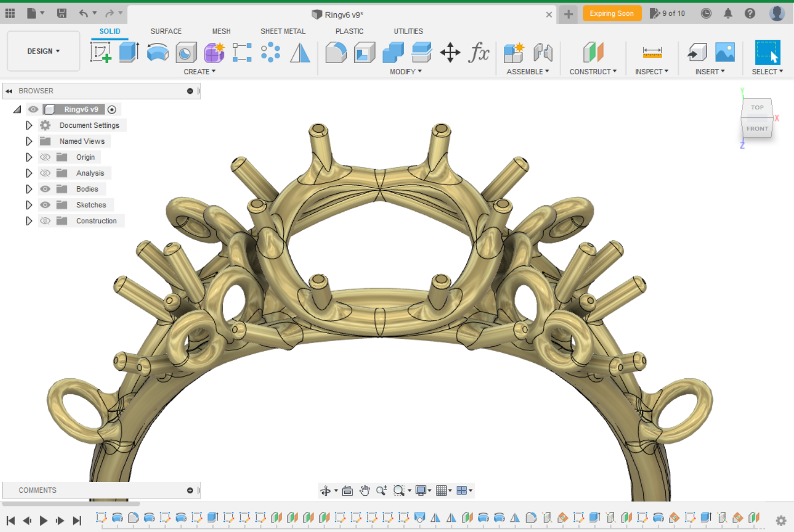Viewport: 794px width, 532px height.
Task: Click the new design tab plus button
Action: [568, 14]
